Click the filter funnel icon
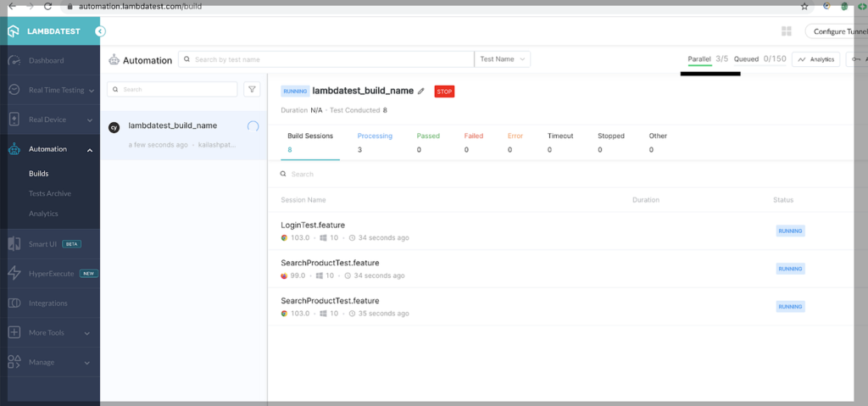This screenshot has height=406, width=868. coord(252,89)
